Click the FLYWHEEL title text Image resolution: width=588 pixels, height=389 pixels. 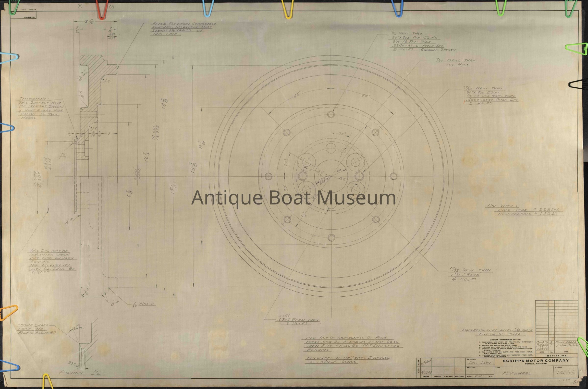point(517,373)
